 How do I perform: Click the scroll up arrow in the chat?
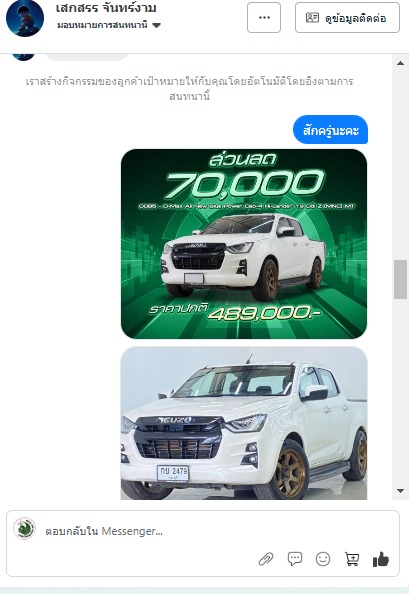[x=400, y=63]
